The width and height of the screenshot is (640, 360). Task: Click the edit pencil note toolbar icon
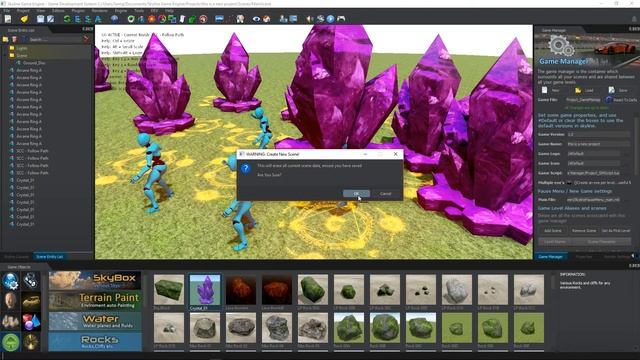50,19
